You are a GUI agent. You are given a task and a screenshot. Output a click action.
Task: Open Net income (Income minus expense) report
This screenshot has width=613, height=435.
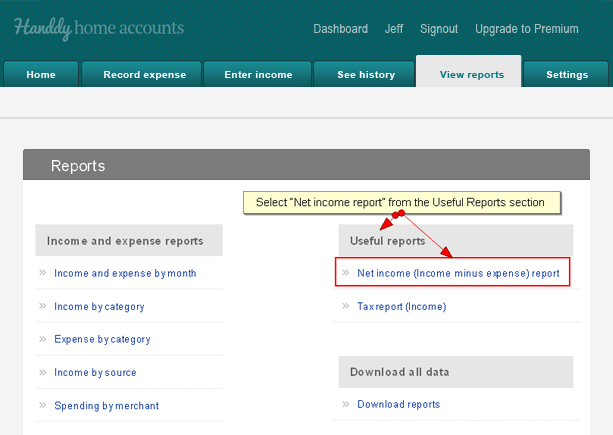pyautogui.click(x=458, y=273)
